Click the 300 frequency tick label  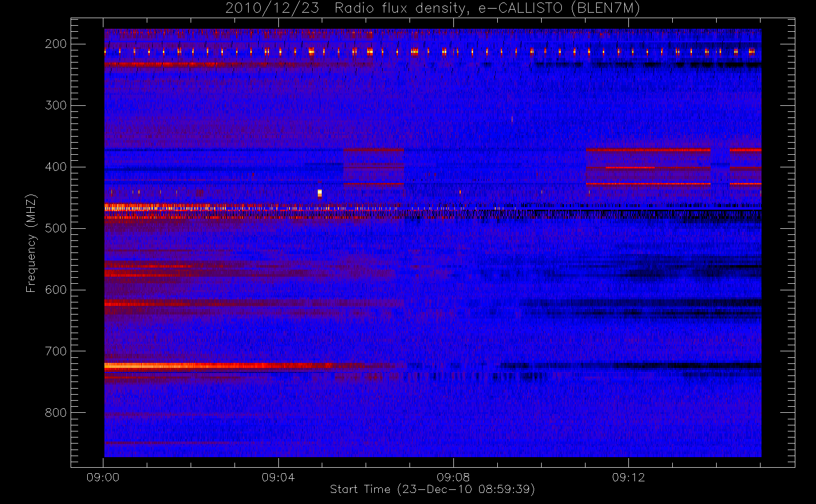coord(55,105)
